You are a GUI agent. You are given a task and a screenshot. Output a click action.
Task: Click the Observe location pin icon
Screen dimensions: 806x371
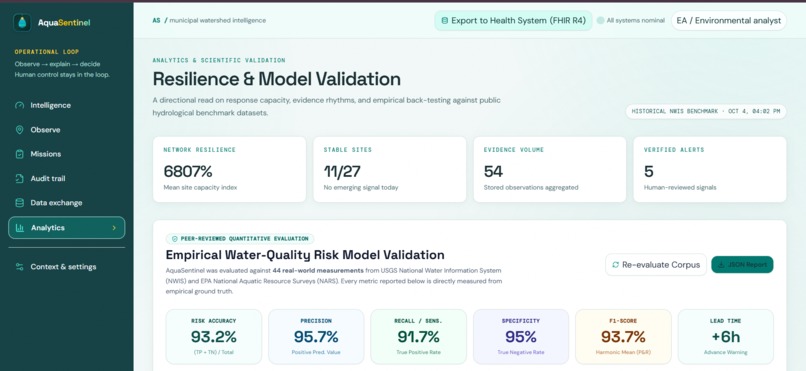click(x=20, y=130)
